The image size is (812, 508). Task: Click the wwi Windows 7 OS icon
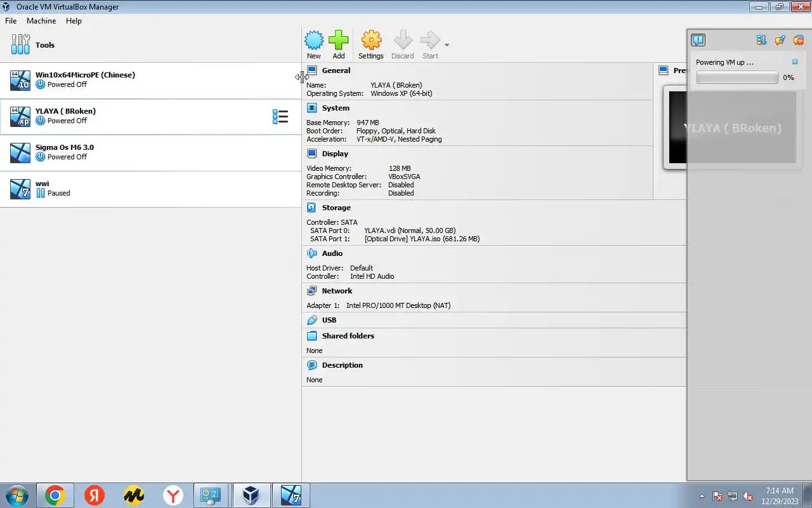(20, 189)
